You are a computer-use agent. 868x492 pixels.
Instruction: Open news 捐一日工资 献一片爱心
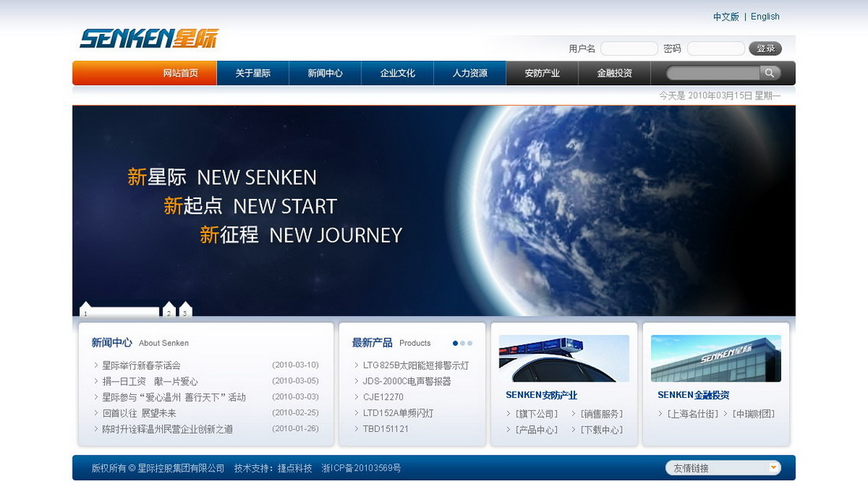pos(149,381)
